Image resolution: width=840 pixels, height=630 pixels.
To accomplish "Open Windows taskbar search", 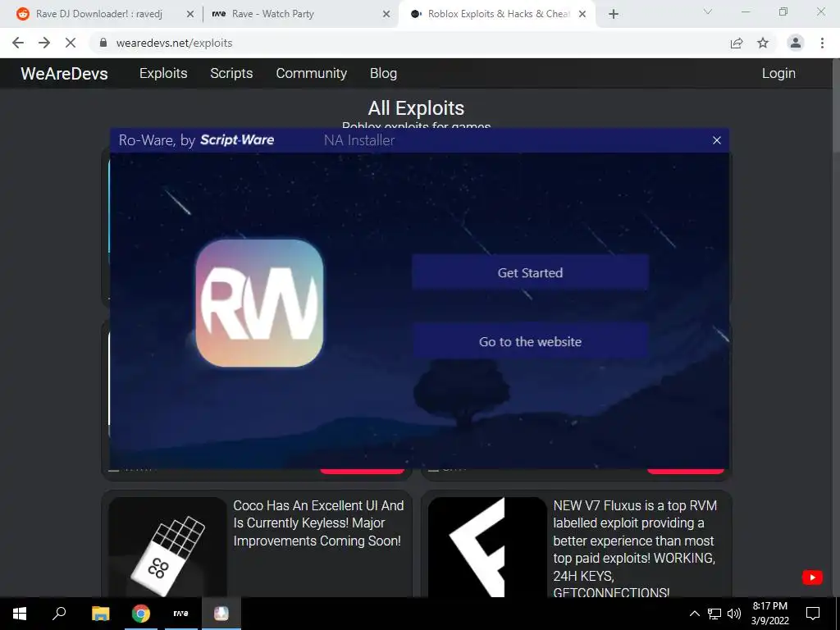I will [59, 614].
